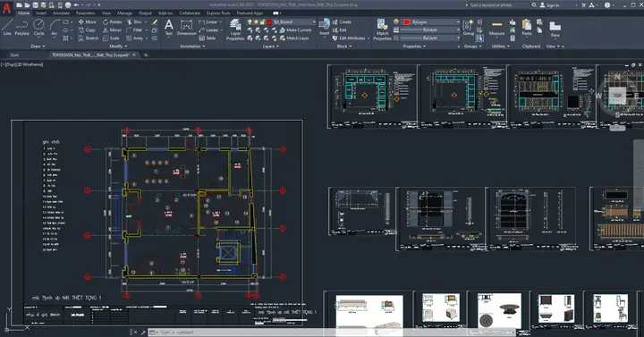Open Layer Properties manager
The height and width of the screenshot is (337, 644).
pos(235,29)
